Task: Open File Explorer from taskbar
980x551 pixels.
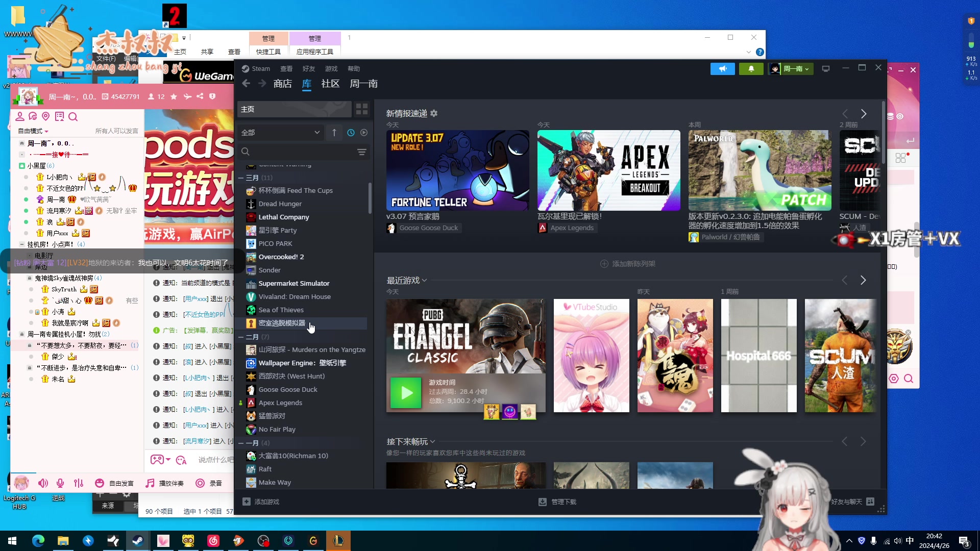Action: [x=63, y=541]
